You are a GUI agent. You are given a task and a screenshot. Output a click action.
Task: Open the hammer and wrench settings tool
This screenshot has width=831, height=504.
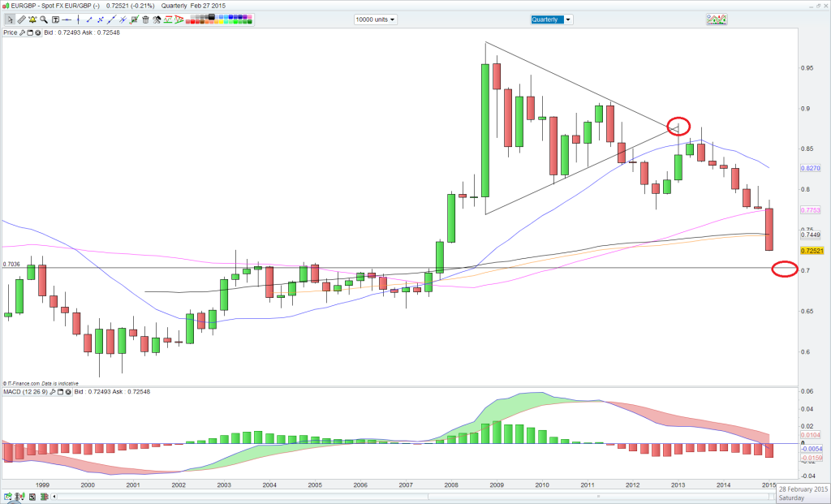pyautogui.click(x=157, y=19)
